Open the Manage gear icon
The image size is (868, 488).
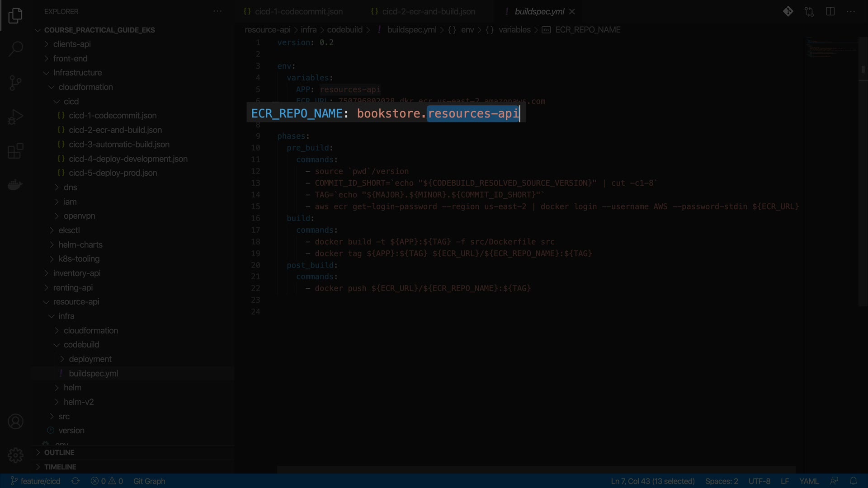click(x=15, y=455)
